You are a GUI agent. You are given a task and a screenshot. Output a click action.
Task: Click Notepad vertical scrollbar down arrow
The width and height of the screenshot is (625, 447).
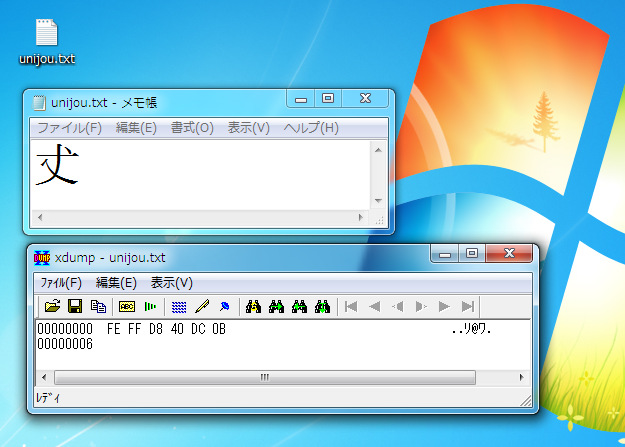pyautogui.click(x=379, y=201)
